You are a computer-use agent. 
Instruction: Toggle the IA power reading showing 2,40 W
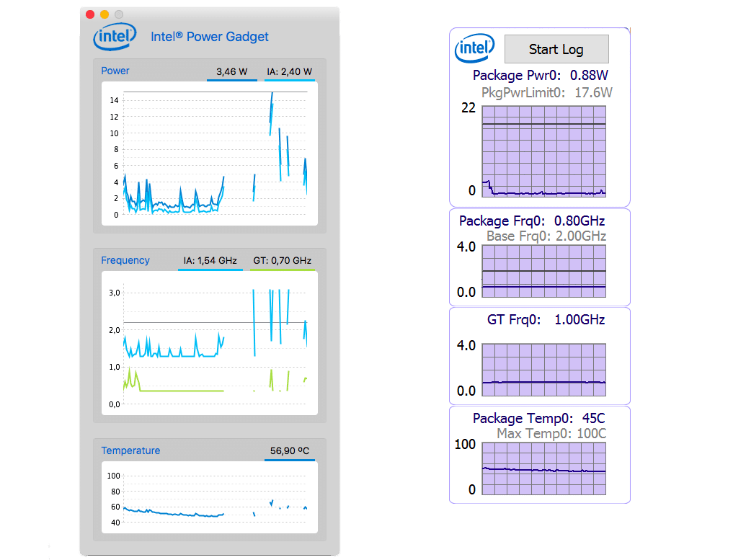point(288,71)
